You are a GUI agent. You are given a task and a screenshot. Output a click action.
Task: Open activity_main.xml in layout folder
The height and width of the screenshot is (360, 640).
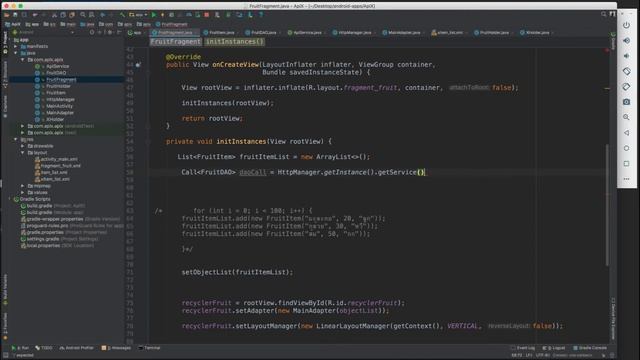[59, 159]
